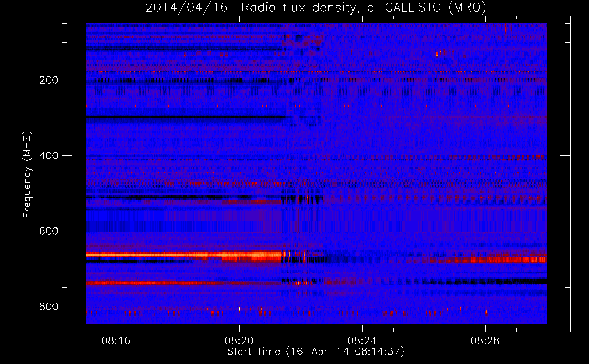This screenshot has width=589, height=364.
Task: Click the 200 frequency tick label
Action: (x=49, y=80)
